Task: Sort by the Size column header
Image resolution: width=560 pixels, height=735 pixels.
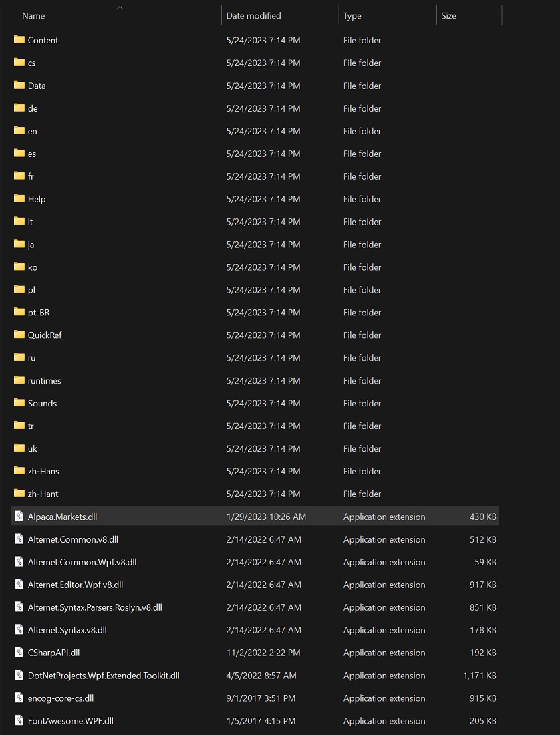Action: coord(448,16)
